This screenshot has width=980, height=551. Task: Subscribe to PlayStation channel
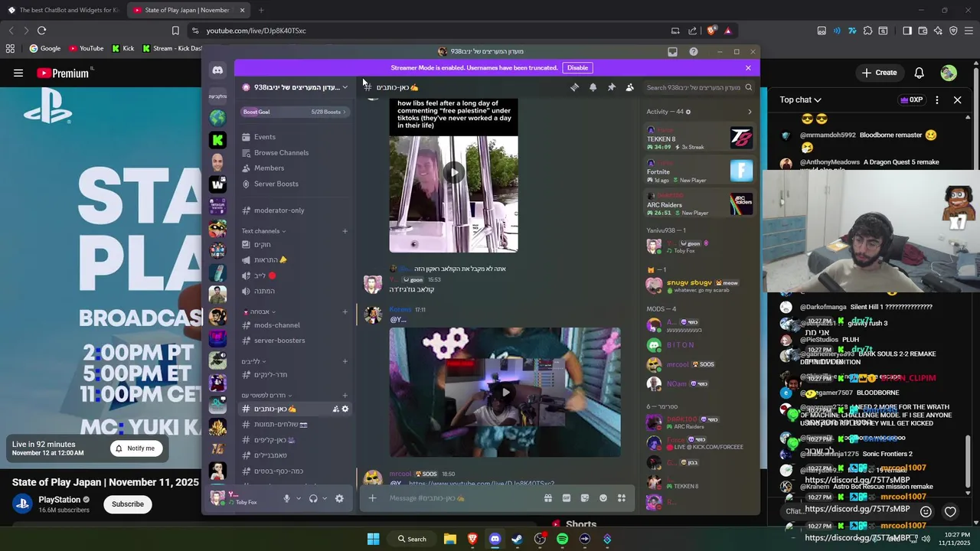coord(128,504)
